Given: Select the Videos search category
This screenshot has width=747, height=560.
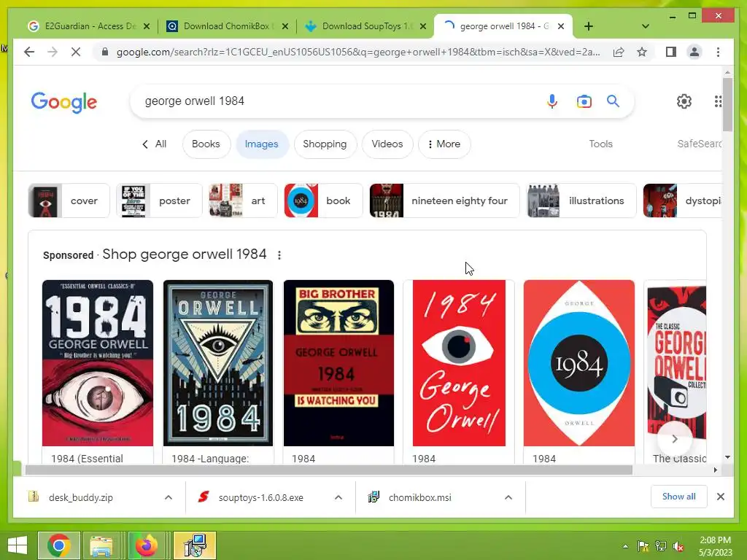Looking at the screenshot, I should tap(387, 144).
